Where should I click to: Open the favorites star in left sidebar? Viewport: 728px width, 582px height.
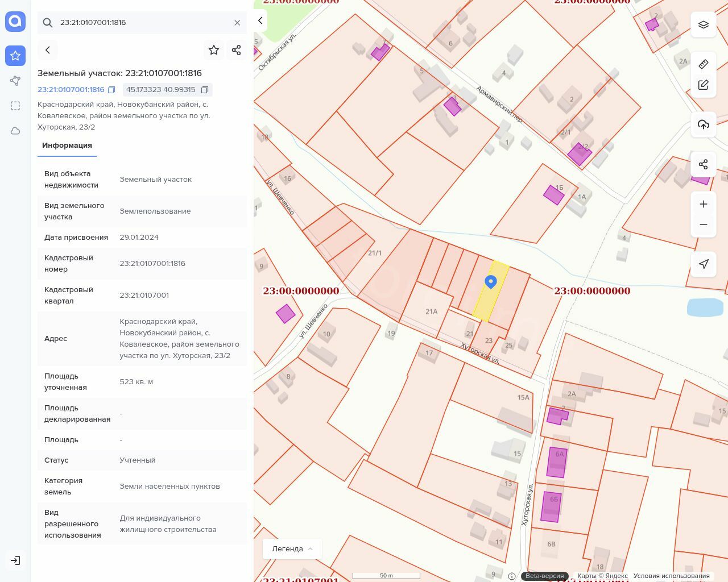pyautogui.click(x=15, y=56)
